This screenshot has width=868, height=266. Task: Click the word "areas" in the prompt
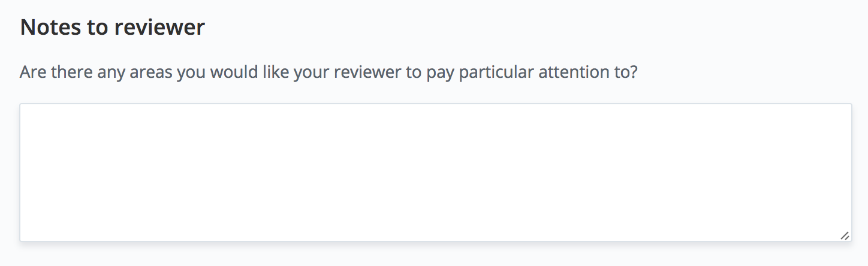(150, 73)
